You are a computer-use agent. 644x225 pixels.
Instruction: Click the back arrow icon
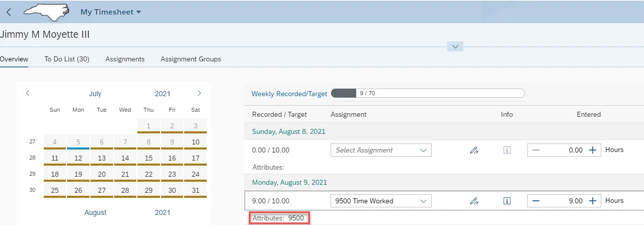point(9,12)
